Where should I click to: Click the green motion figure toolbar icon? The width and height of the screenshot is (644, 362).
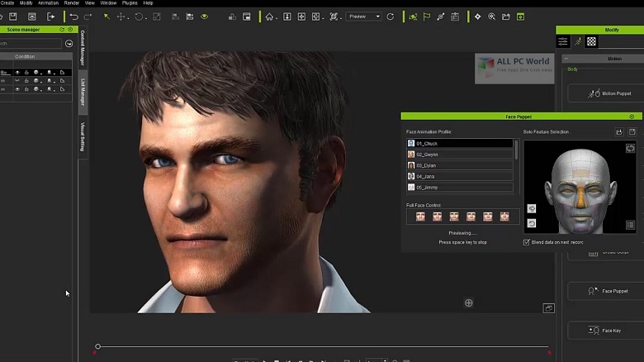(413, 17)
